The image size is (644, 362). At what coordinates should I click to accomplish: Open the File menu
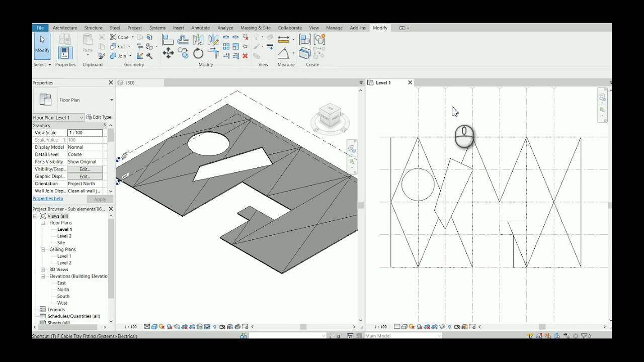pyautogui.click(x=40, y=28)
